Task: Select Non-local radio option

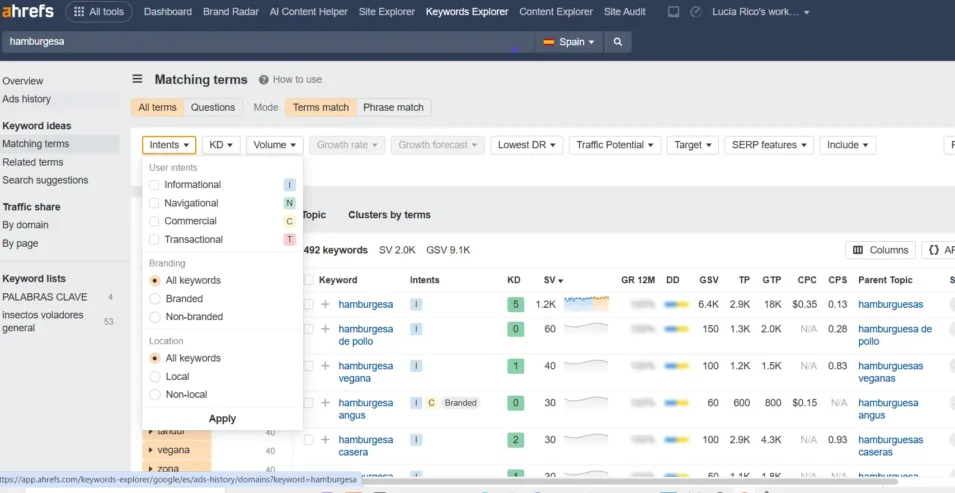Action: pos(155,394)
